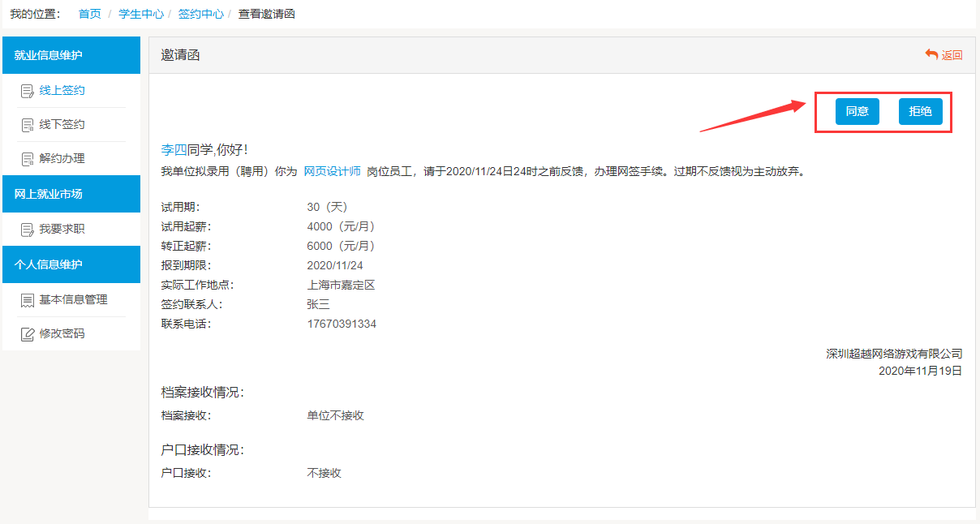Open the 线下签约 menu item
Screen dimensions: 980x524
(62, 125)
